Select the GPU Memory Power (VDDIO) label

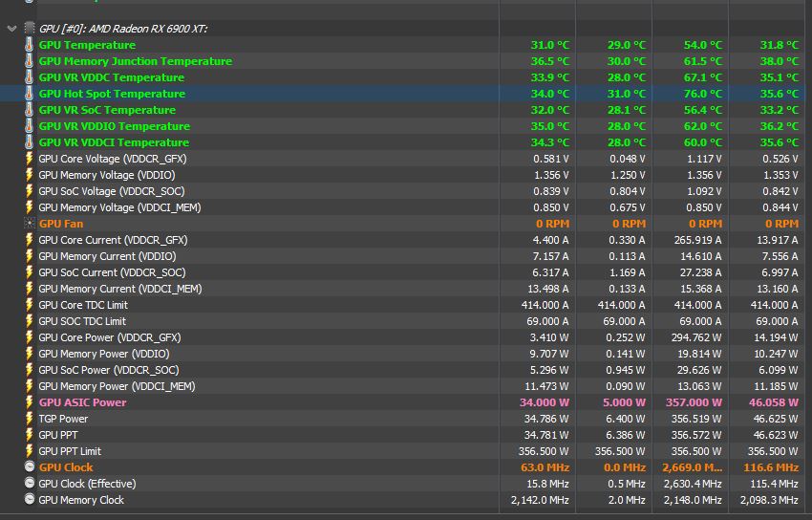[104, 354]
